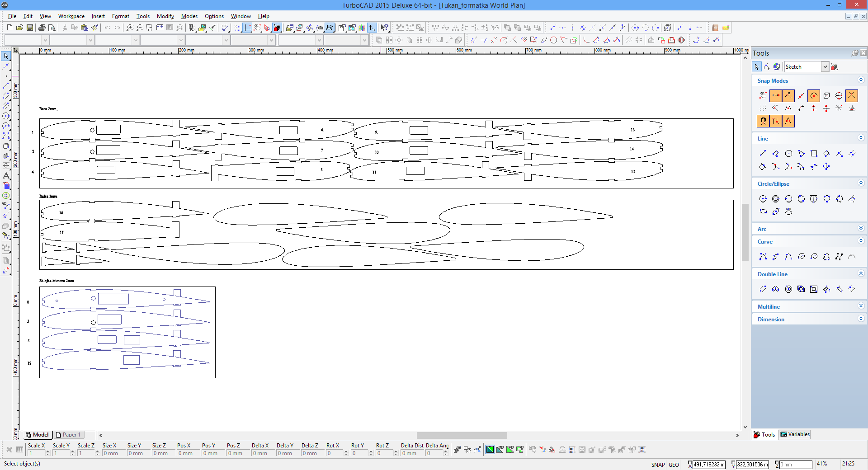Collapse the Snap Modes section
The height and width of the screenshot is (470, 868).
coord(861,80)
